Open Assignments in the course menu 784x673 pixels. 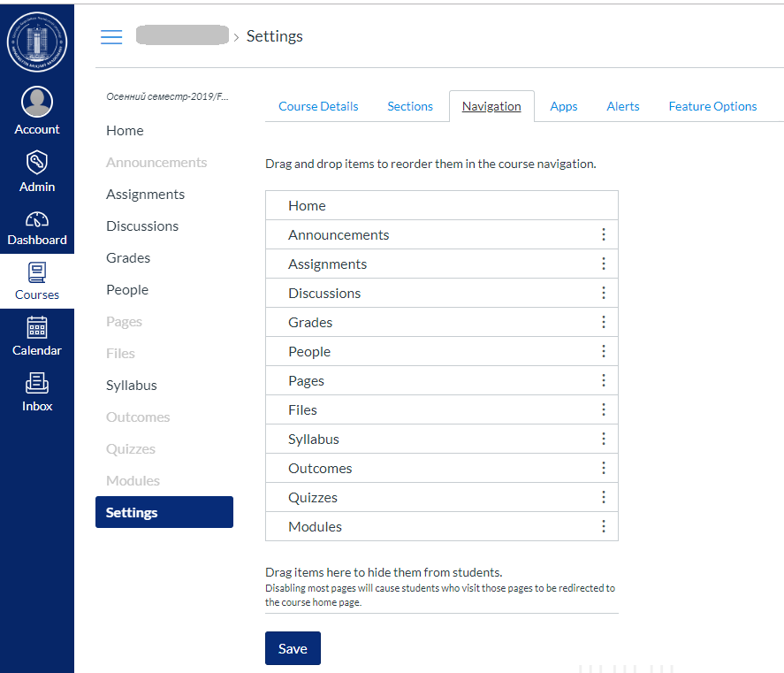coord(145,195)
